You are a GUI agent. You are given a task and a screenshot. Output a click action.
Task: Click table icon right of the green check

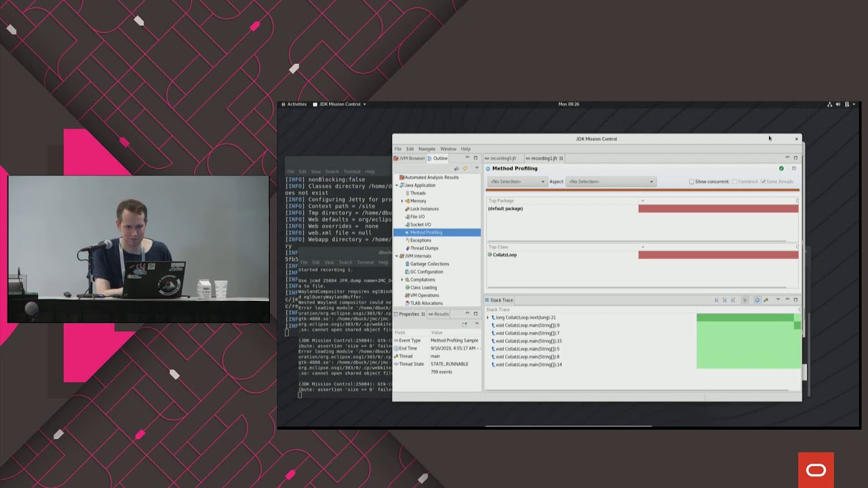coord(794,168)
